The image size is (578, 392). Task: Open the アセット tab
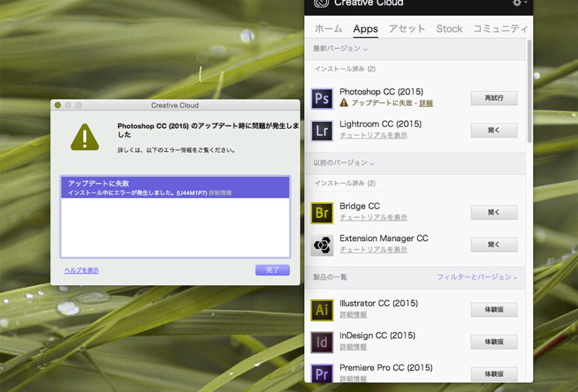[407, 29]
